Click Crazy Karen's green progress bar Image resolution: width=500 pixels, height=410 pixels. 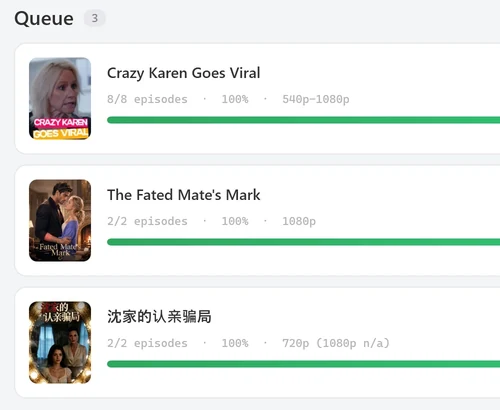[303, 120]
